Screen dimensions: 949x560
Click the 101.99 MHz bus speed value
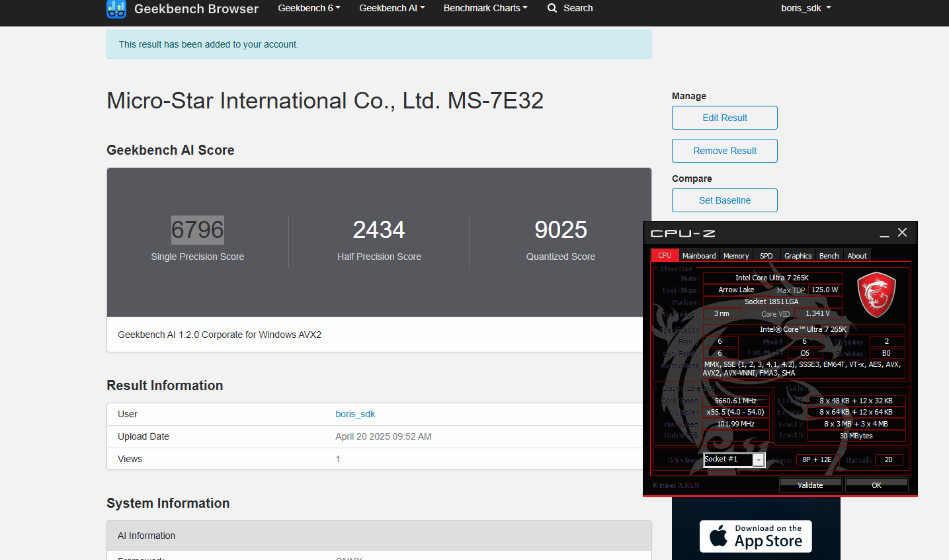[x=735, y=424]
